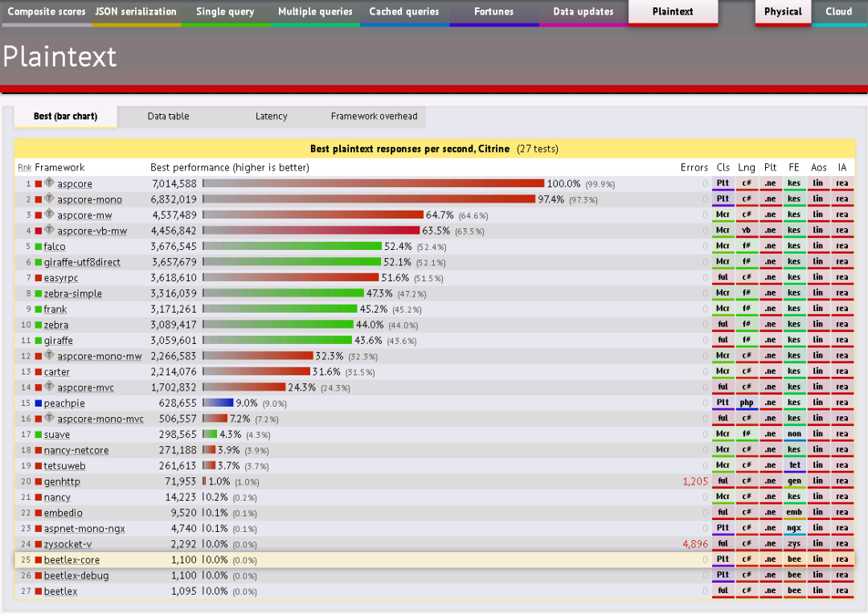The height and width of the screenshot is (614, 868).
Task: Open the aspcore-mono framework link
Action: [x=90, y=200]
